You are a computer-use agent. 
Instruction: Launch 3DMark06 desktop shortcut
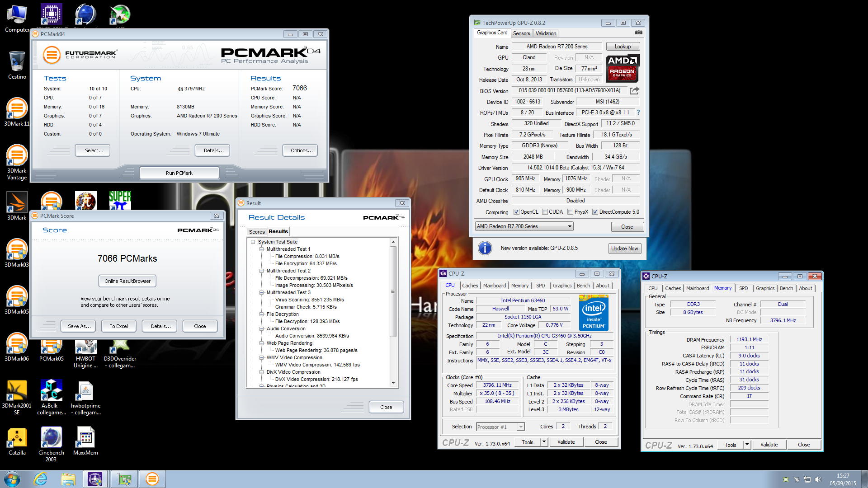17,347
